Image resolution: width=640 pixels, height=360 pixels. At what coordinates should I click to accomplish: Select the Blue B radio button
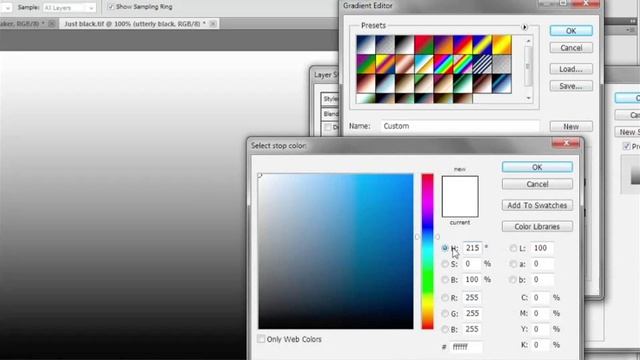point(445,329)
